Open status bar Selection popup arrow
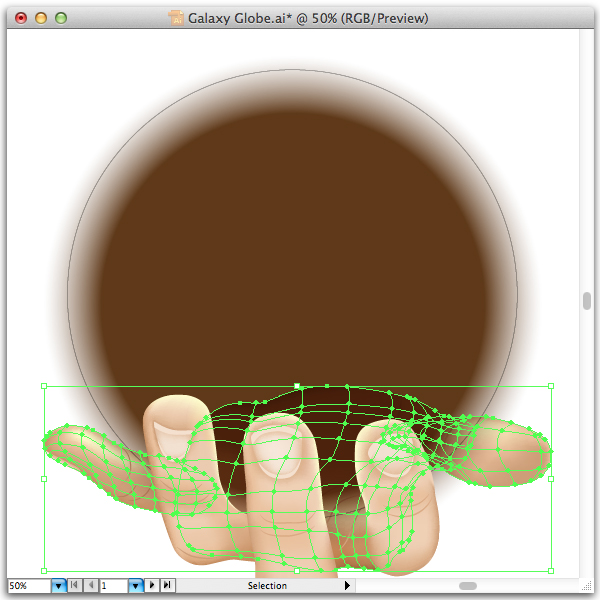Screen dimensions: 600x600 click(347, 585)
